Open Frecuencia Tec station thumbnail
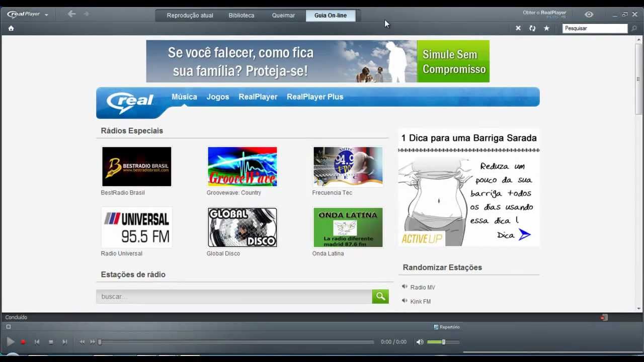Viewport: 644px width, 362px height. click(x=348, y=166)
